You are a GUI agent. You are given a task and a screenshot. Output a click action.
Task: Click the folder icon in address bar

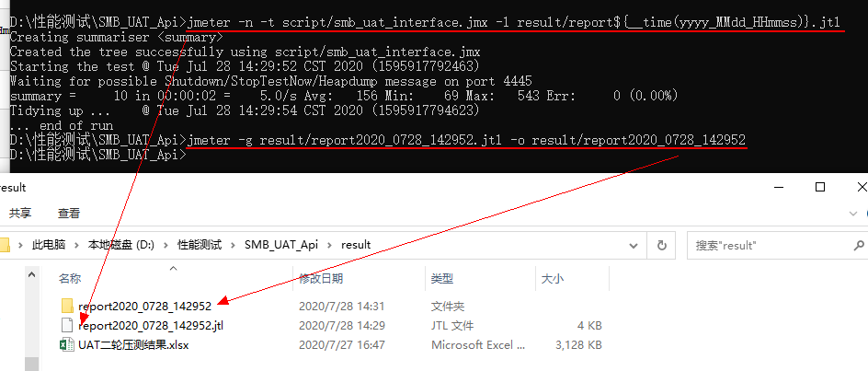pos(5,245)
